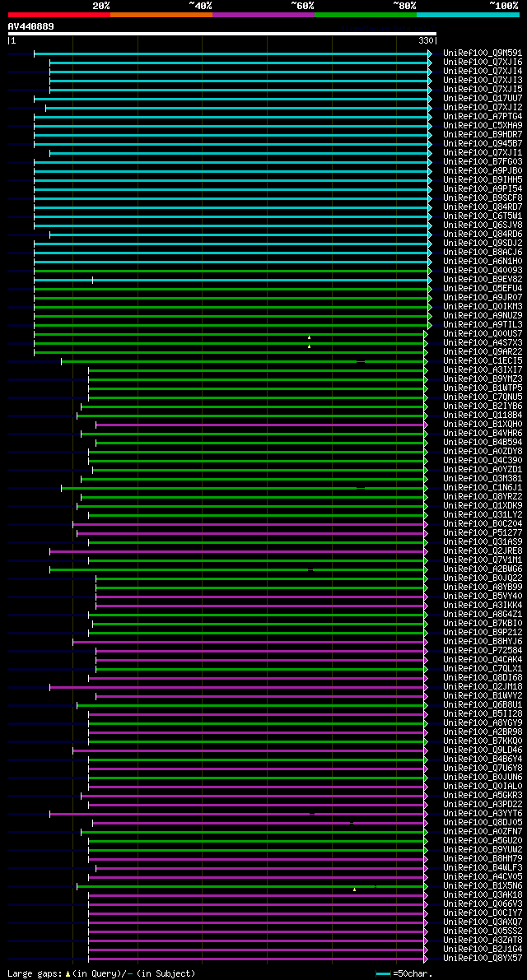
Task: Click the purple alignment bar for Q2JRE8
Action: tap(239, 551)
